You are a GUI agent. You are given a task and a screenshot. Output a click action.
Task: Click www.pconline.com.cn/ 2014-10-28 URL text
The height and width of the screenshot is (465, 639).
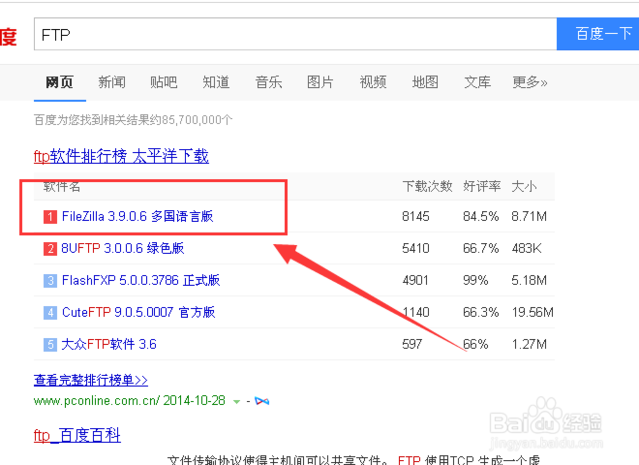tap(130, 401)
